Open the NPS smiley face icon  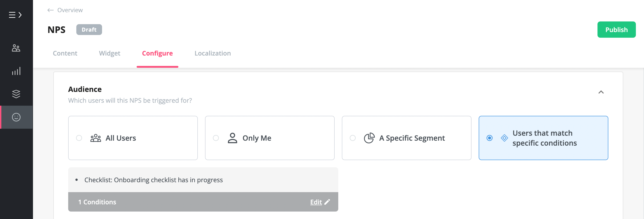(x=16, y=117)
